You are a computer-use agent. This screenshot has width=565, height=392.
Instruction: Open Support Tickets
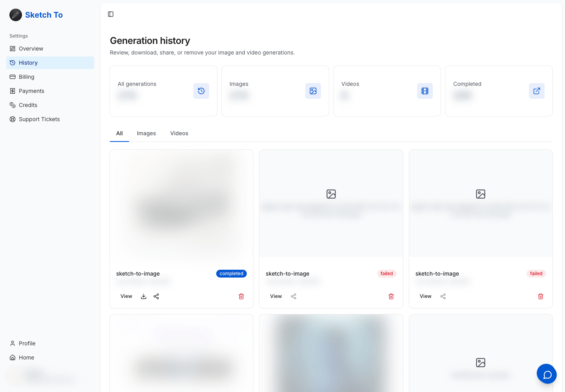tap(50, 119)
